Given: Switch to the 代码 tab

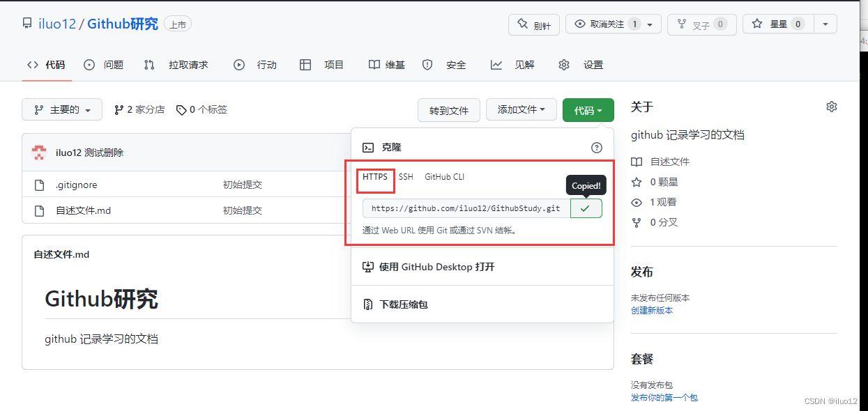Looking at the screenshot, I should [47, 65].
